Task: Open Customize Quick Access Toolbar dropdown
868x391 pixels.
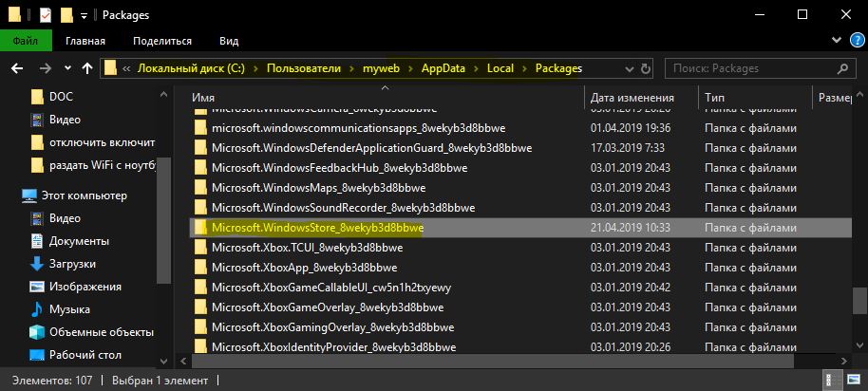Action: [x=84, y=16]
